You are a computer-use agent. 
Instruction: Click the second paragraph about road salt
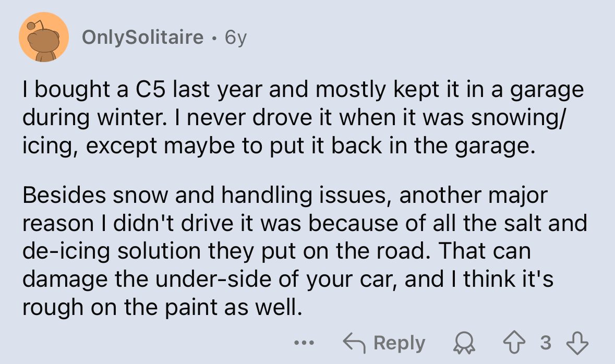304,251
